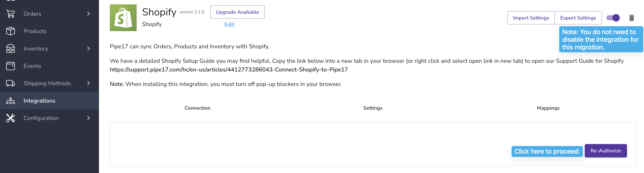Click the Edit link under the title
Screen dimensions: 644x173
click(x=229, y=24)
